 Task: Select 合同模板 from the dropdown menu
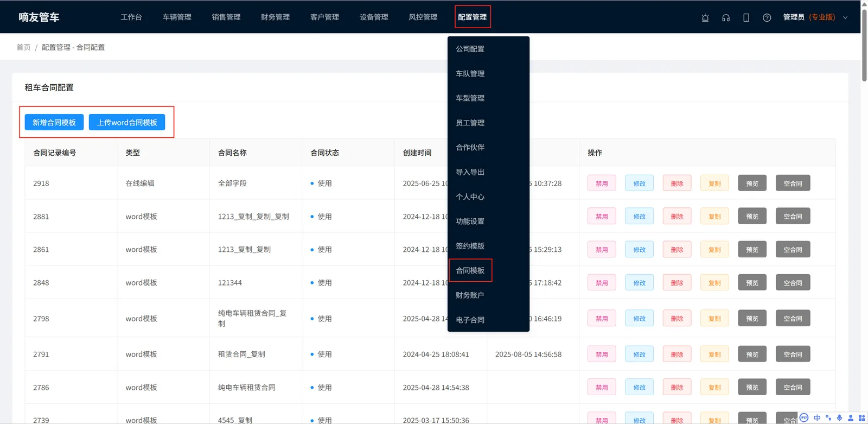[470, 270]
